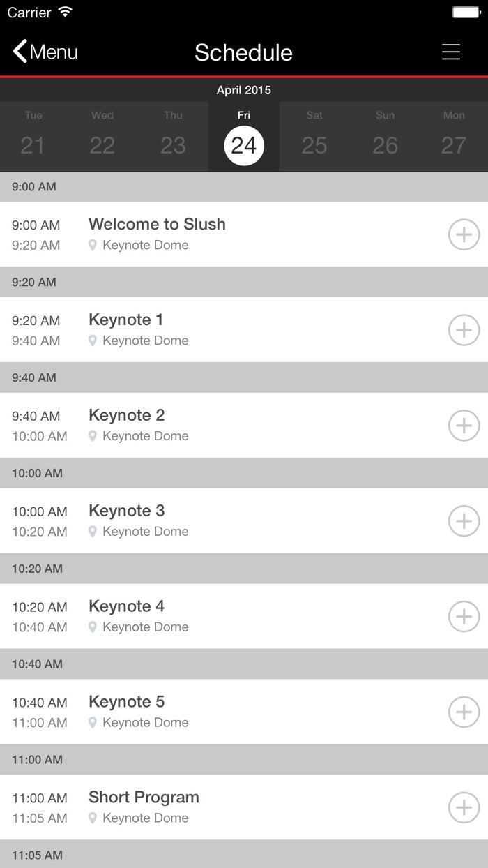Switch to Wednesday 22

[x=102, y=137]
